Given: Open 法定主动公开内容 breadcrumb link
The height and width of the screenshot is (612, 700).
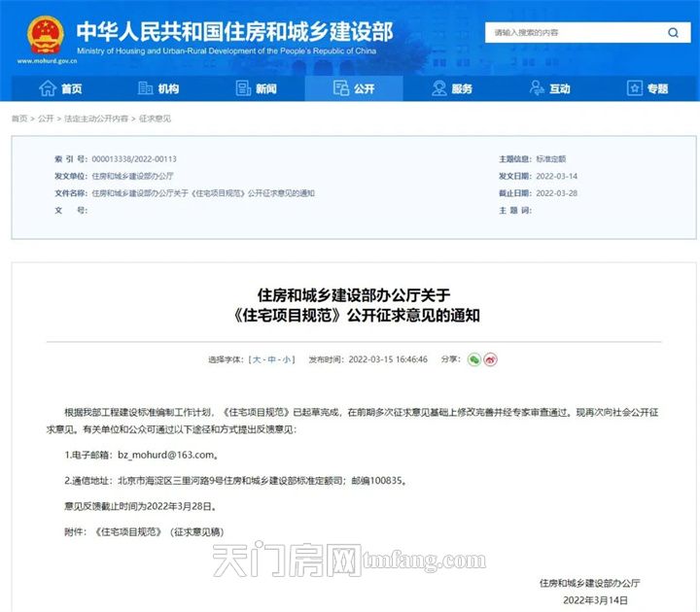Looking at the screenshot, I should tap(96, 119).
